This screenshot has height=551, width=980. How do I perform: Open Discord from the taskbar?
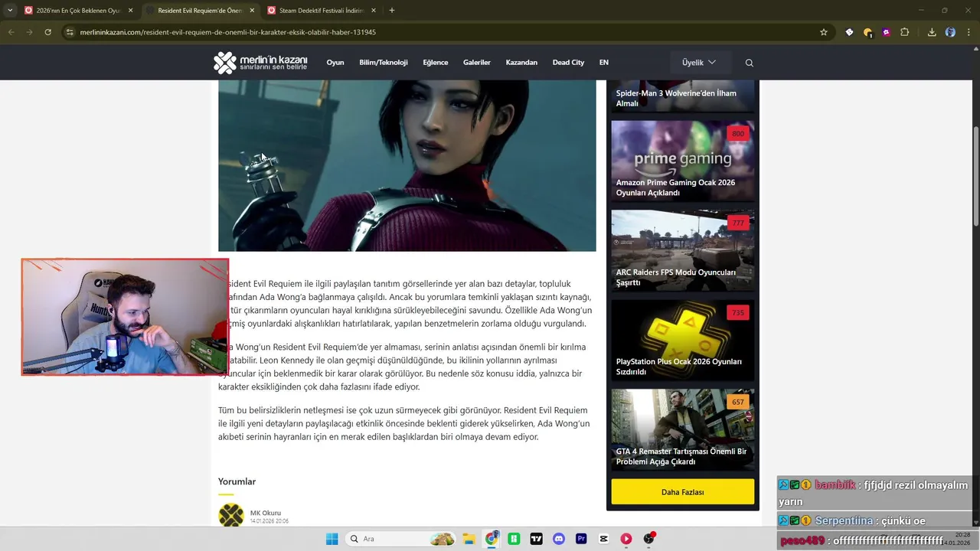pyautogui.click(x=559, y=539)
